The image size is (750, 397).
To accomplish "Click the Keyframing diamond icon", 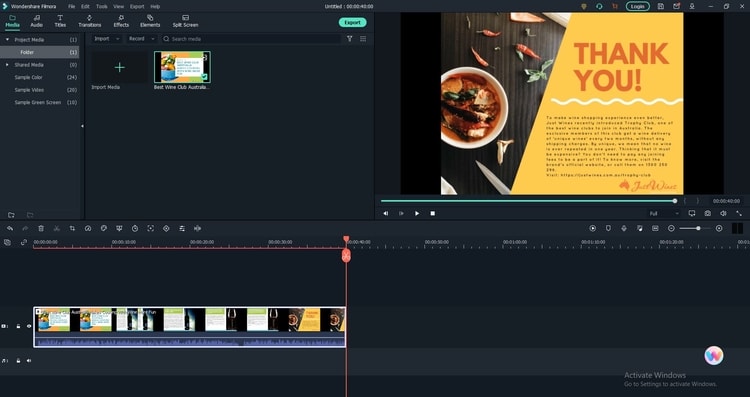I will [x=166, y=229].
